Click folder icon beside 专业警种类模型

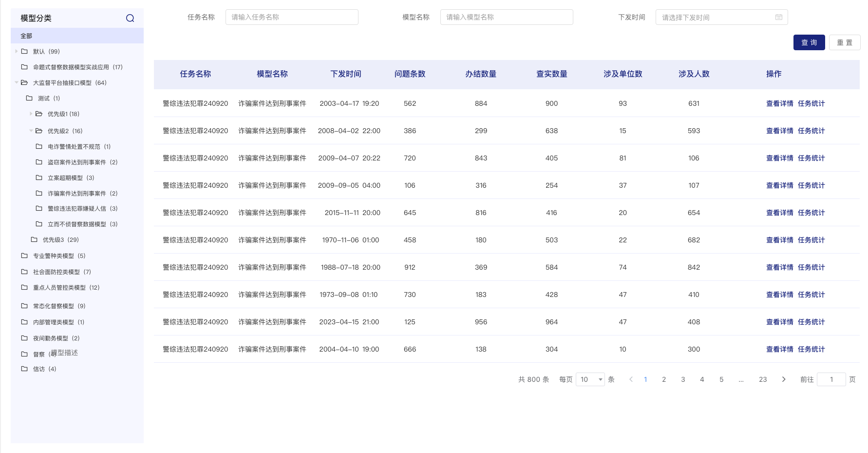24,256
